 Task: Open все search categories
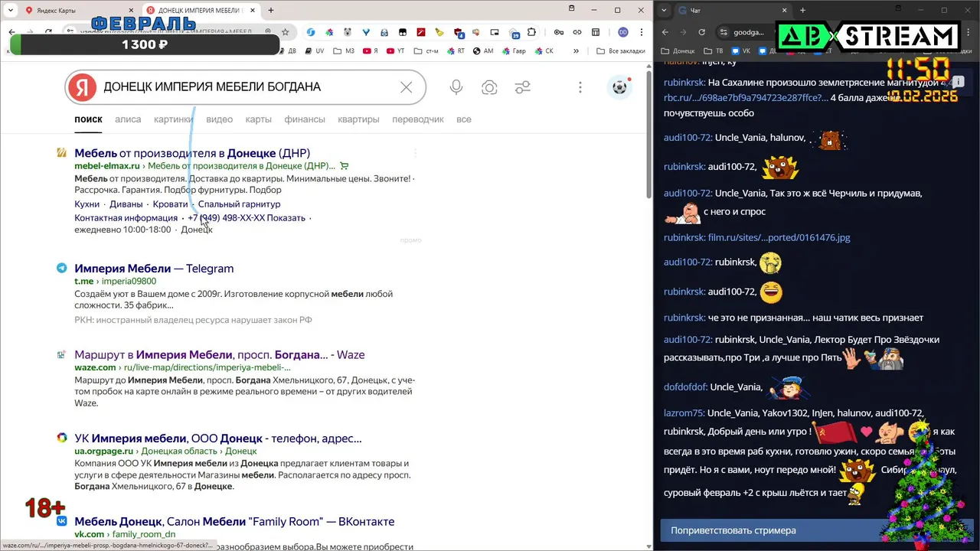pyautogui.click(x=464, y=119)
